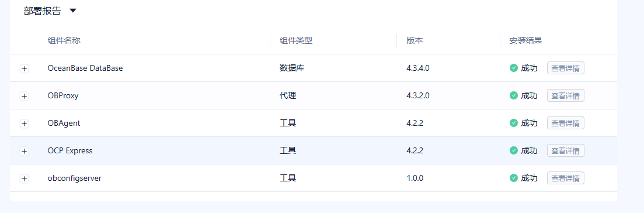Click 查看详情 for obconfigserver
The image size is (644, 213).
[566, 178]
